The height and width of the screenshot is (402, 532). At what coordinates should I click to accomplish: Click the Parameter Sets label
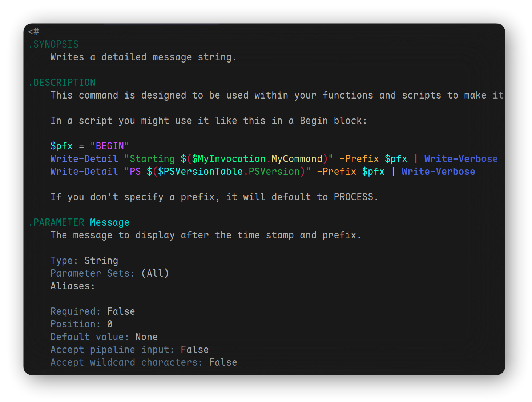pos(93,273)
